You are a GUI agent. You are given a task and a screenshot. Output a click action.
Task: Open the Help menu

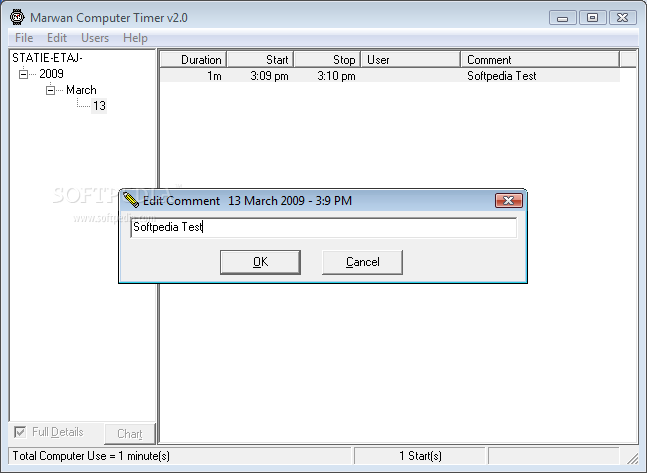pyautogui.click(x=135, y=38)
